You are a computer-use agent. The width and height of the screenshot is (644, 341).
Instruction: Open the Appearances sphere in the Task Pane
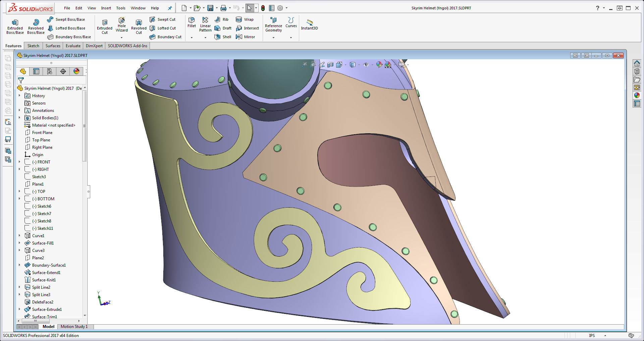pos(637,95)
